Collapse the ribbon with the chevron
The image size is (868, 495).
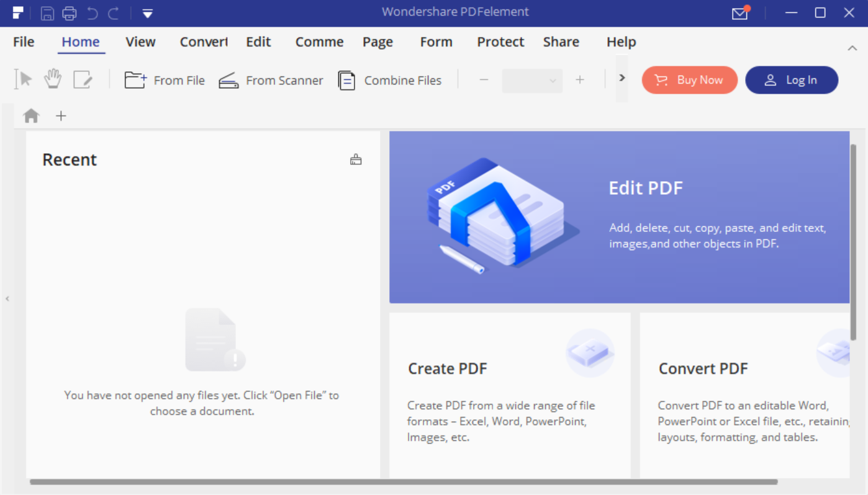(x=852, y=48)
